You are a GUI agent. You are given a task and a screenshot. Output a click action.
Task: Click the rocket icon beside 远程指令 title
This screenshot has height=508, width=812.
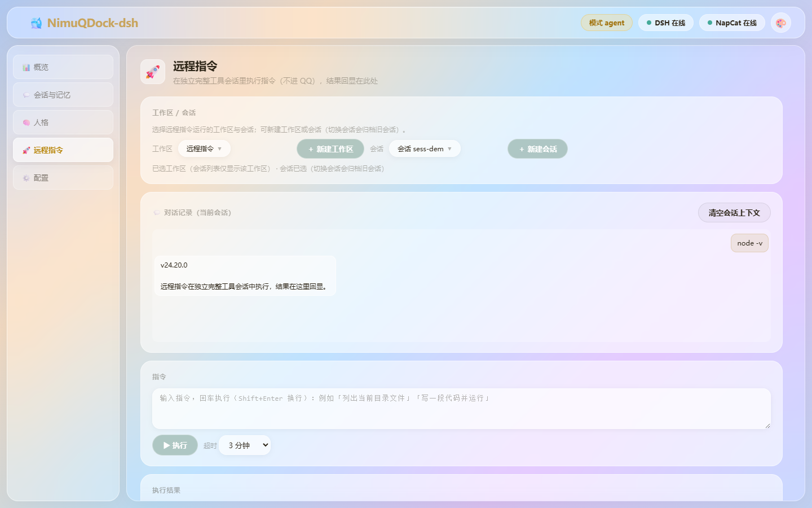pyautogui.click(x=153, y=72)
